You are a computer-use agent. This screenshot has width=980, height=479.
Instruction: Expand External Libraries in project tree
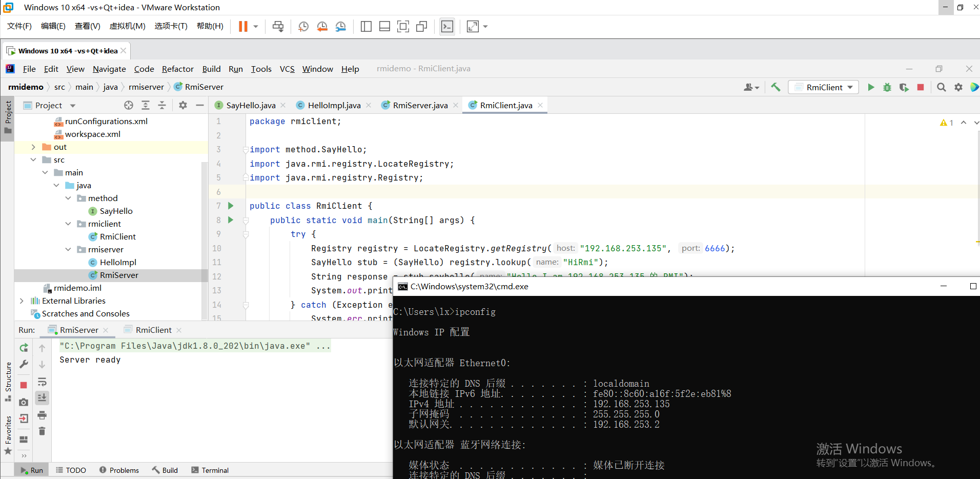click(22, 301)
